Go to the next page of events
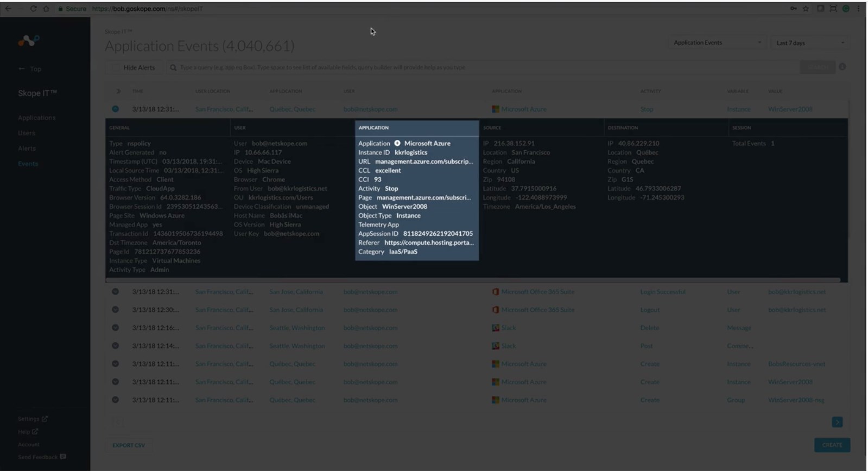The image size is (868, 474). pos(837,422)
